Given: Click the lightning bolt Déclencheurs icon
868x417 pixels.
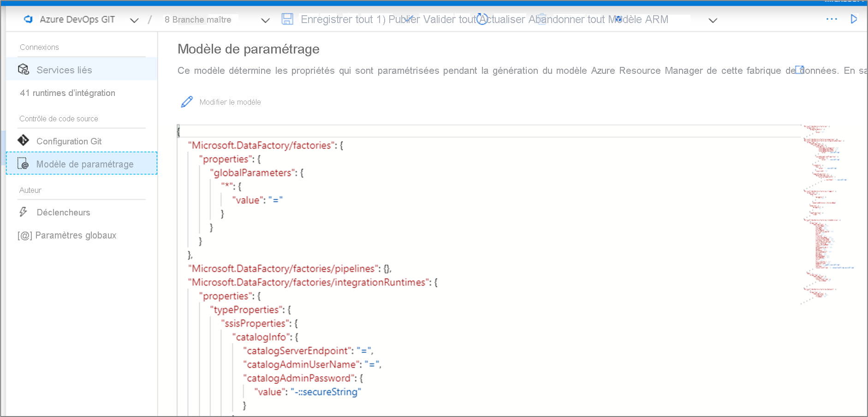Looking at the screenshot, I should 23,212.
